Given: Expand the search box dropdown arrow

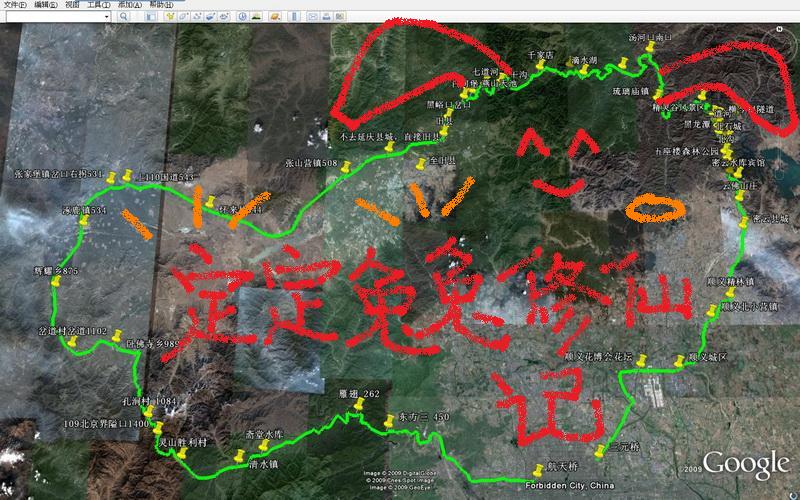Looking at the screenshot, I should click(107, 16).
